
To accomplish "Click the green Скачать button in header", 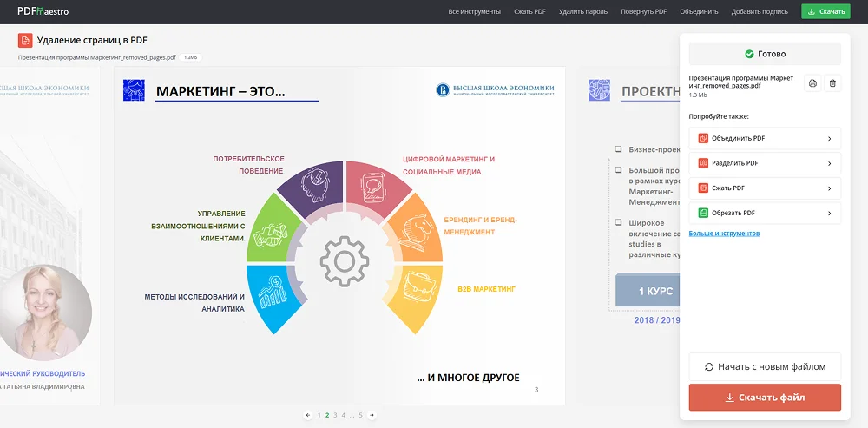I will point(825,12).
